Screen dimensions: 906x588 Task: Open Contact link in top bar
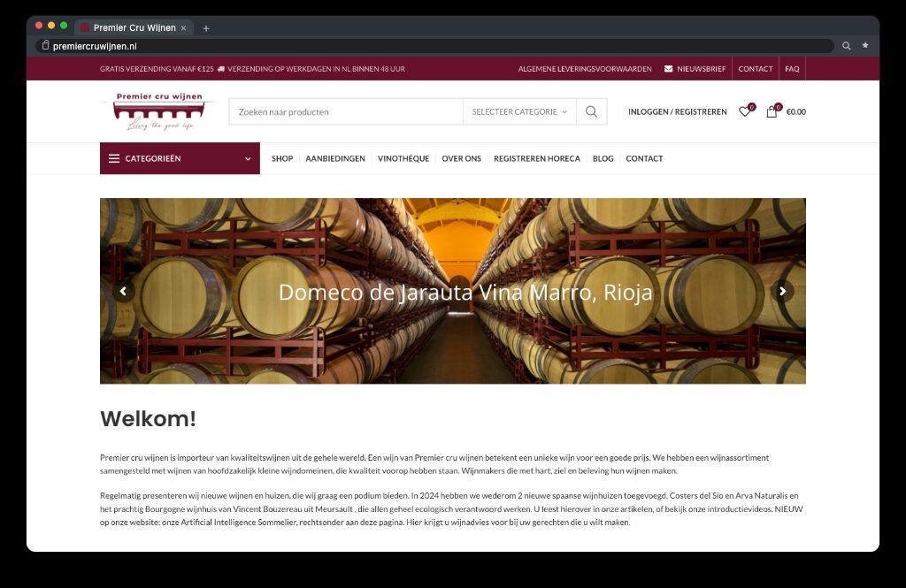click(x=756, y=69)
